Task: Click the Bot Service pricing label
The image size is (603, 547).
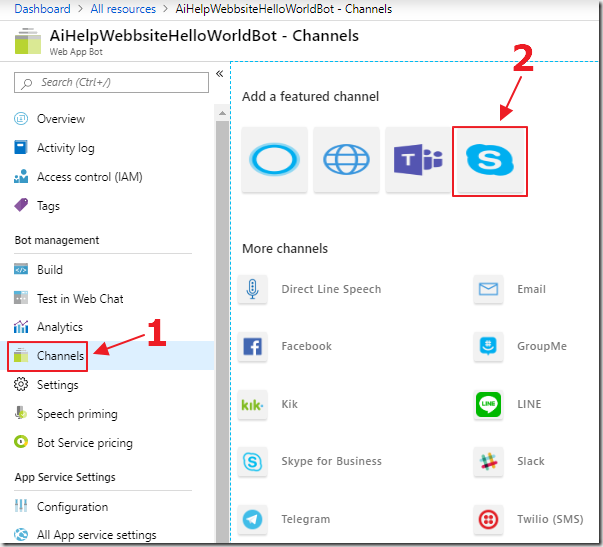Action: coord(85,443)
